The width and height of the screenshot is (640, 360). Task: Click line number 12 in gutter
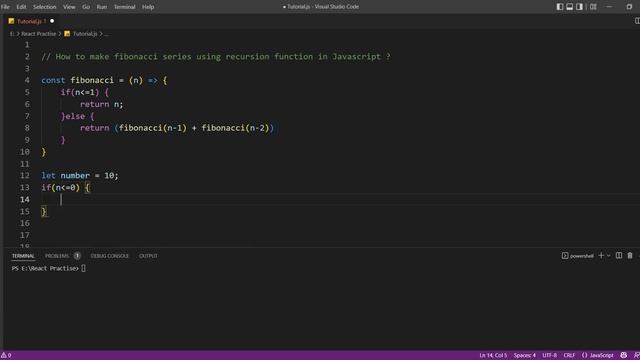click(x=25, y=176)
